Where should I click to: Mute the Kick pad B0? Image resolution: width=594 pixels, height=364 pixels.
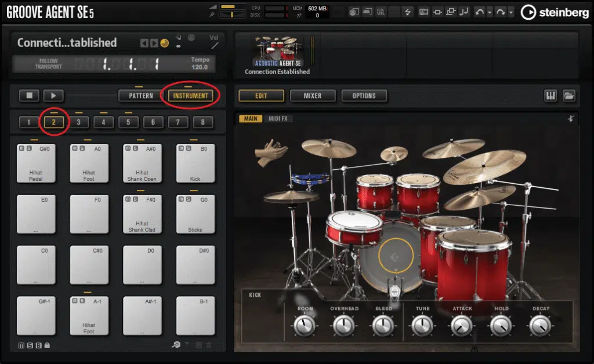pyautogui.click(x=180, y=149)
